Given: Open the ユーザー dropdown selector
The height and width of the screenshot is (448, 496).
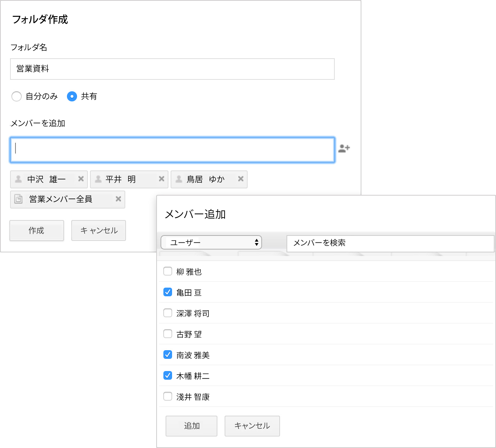Looking at the screenshot, I should coord(211,242).
